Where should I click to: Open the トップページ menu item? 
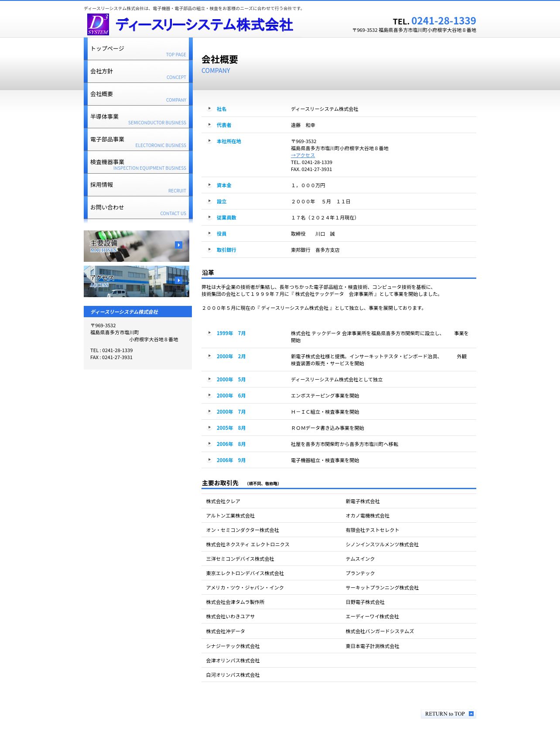pos(138,49)
